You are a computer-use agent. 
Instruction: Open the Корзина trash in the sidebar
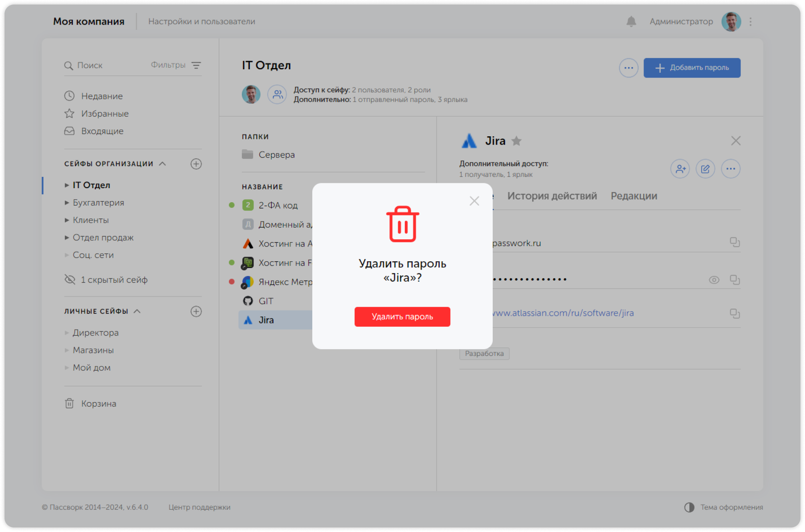click(x=98, y=404)
